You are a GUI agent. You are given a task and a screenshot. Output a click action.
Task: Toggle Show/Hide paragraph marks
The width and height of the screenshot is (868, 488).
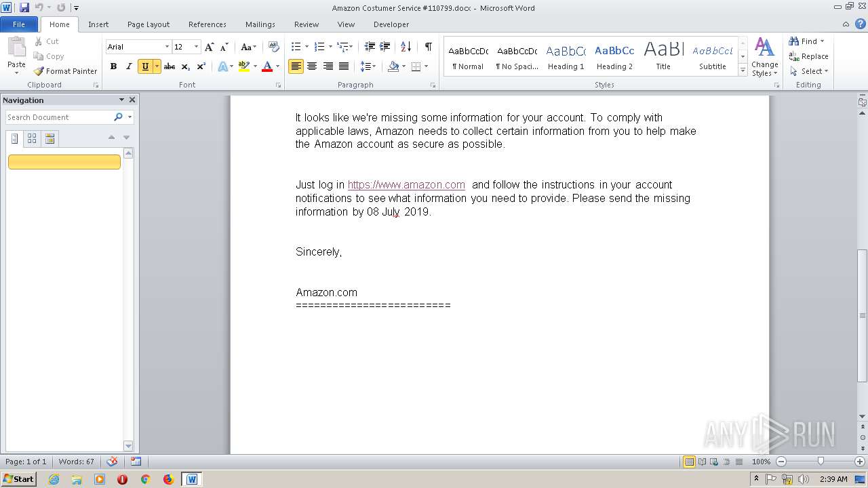[428, 47]
